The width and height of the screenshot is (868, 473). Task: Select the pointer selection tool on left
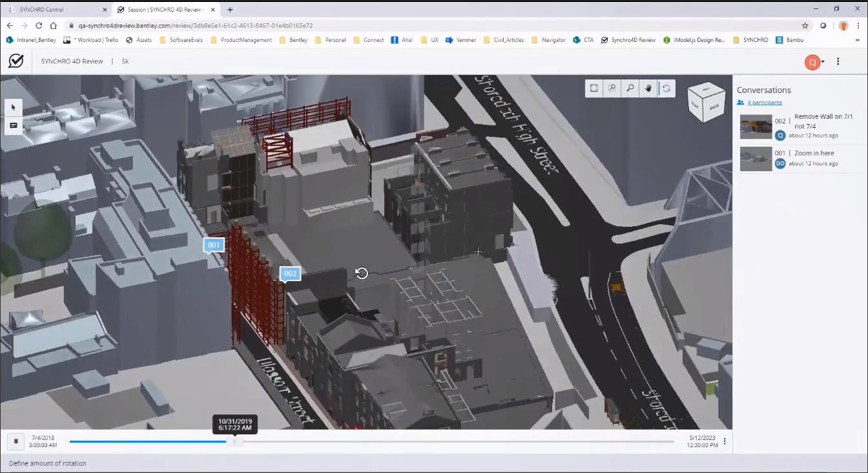(x=14, y=107)
